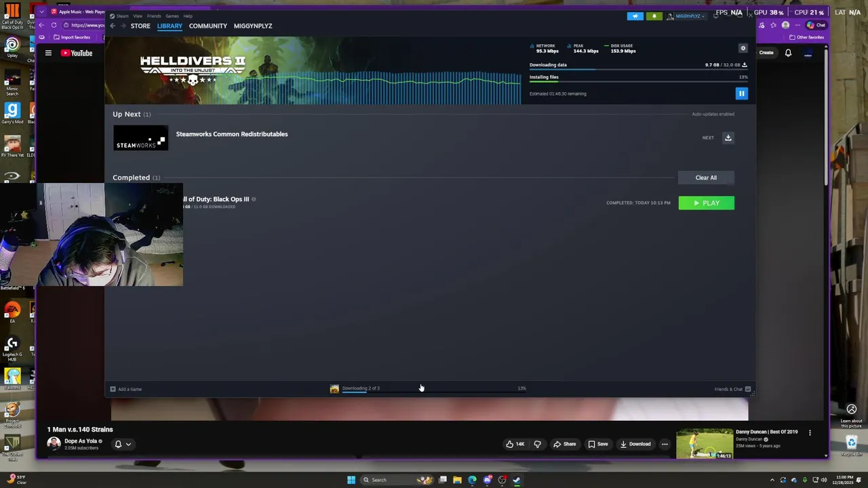Click the download icon beside 9.7 GB
The width and height of the screenshot is (868, 488).
(x=744, y=65)
